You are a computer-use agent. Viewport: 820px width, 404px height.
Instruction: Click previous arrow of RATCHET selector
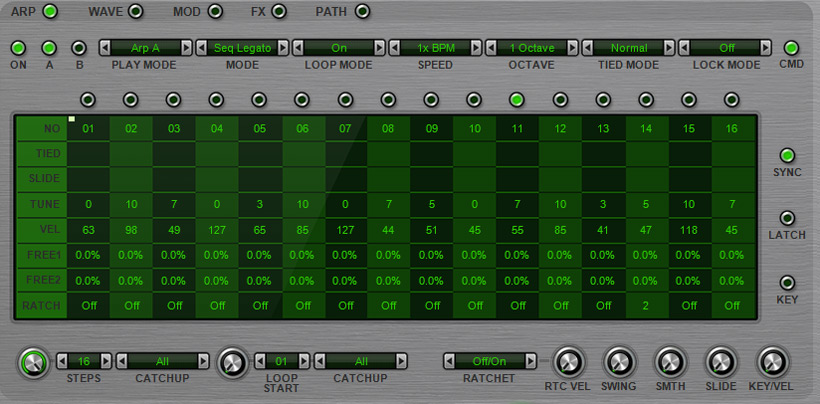[x=449, y=361]
